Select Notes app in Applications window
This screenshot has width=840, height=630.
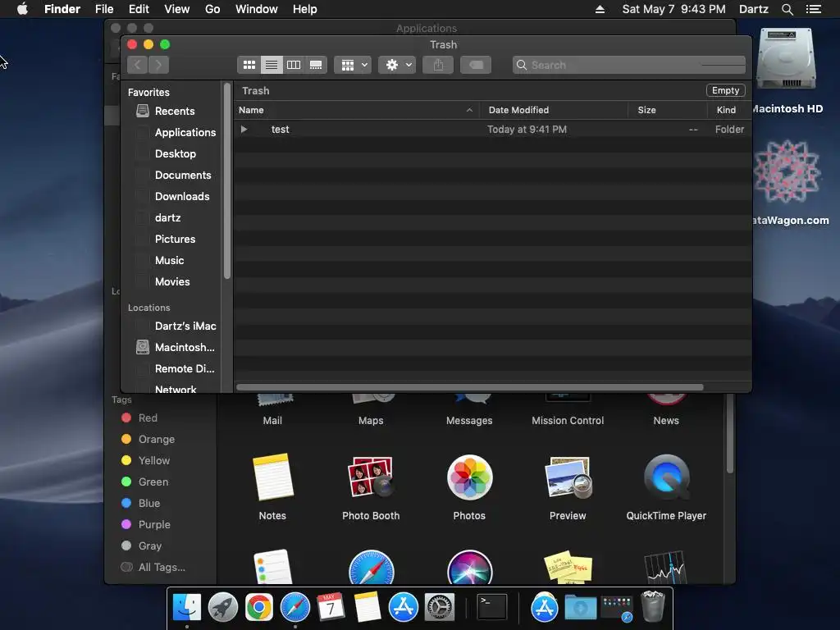click(272, 477)
